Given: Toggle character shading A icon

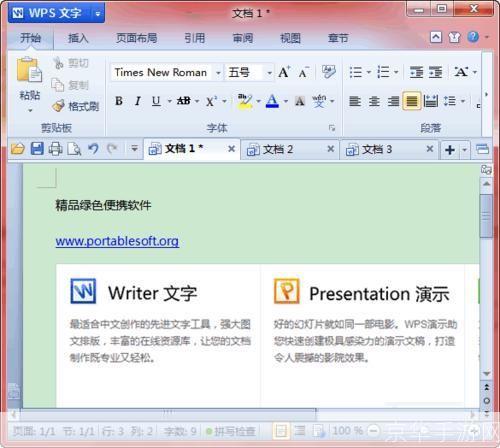Looking at the screenshot, I should coord(300,101).
